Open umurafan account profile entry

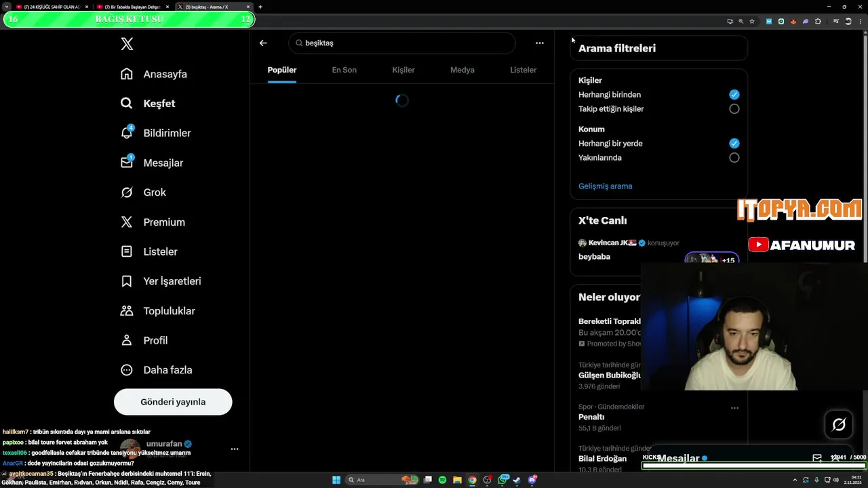[173, 449]
